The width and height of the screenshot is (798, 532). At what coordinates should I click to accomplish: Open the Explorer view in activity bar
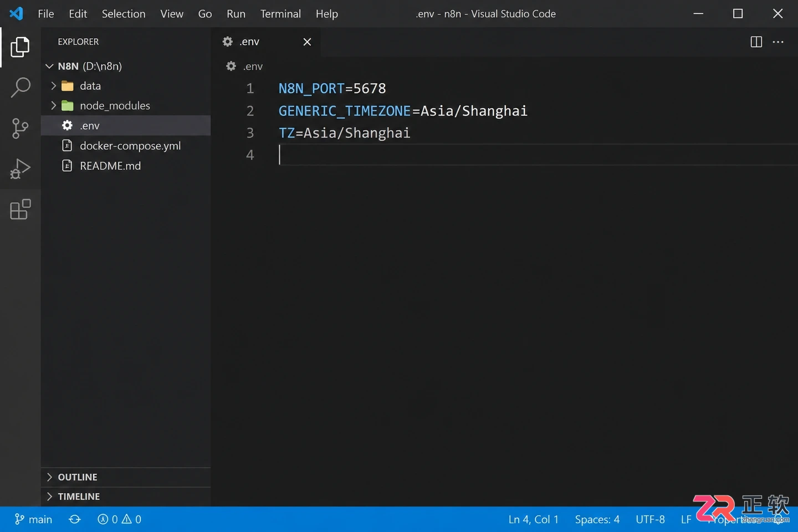(x=20, y=47)
